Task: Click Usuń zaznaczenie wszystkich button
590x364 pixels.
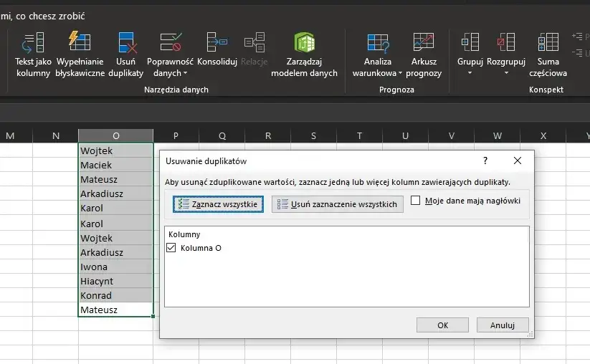Action: tap(338, 204)
